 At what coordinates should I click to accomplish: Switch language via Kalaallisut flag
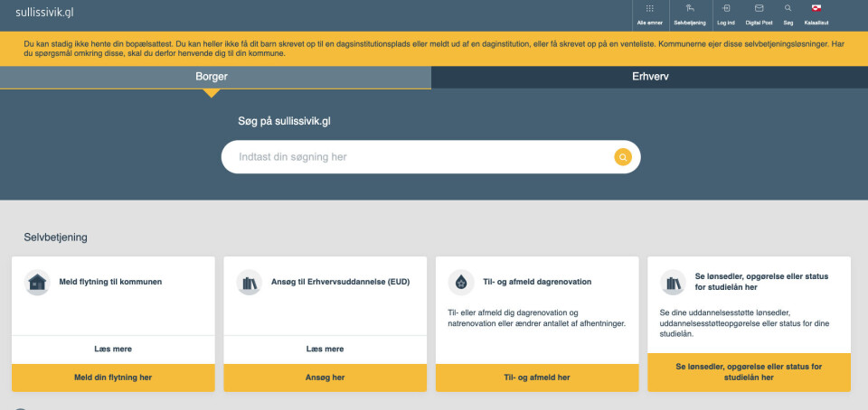tap(816, 9)
